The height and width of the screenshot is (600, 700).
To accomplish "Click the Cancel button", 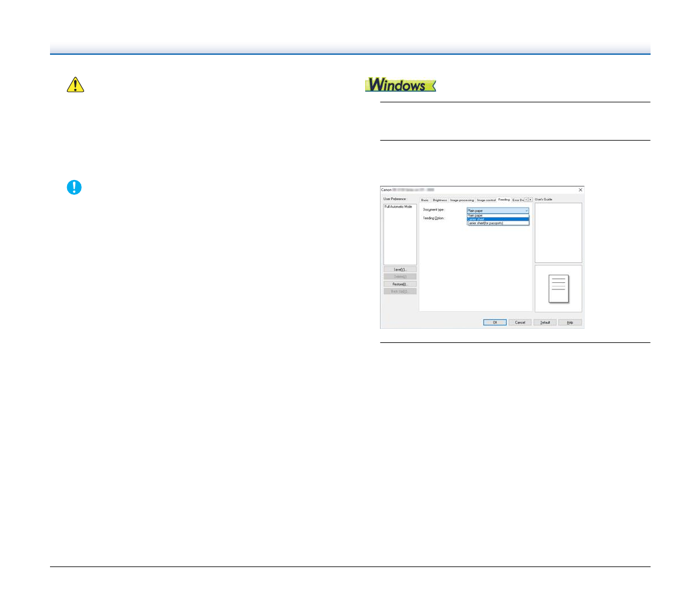I will point(520,322).
